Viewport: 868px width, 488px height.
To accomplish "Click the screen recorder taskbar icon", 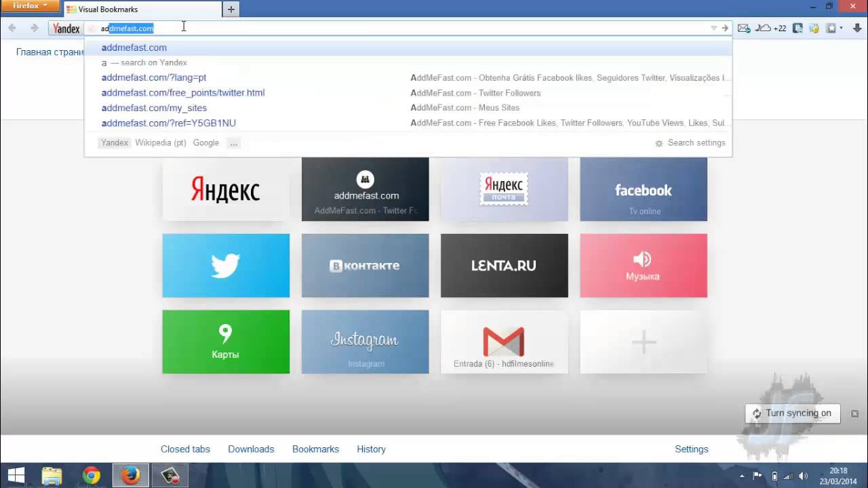I will coord(170,476).
